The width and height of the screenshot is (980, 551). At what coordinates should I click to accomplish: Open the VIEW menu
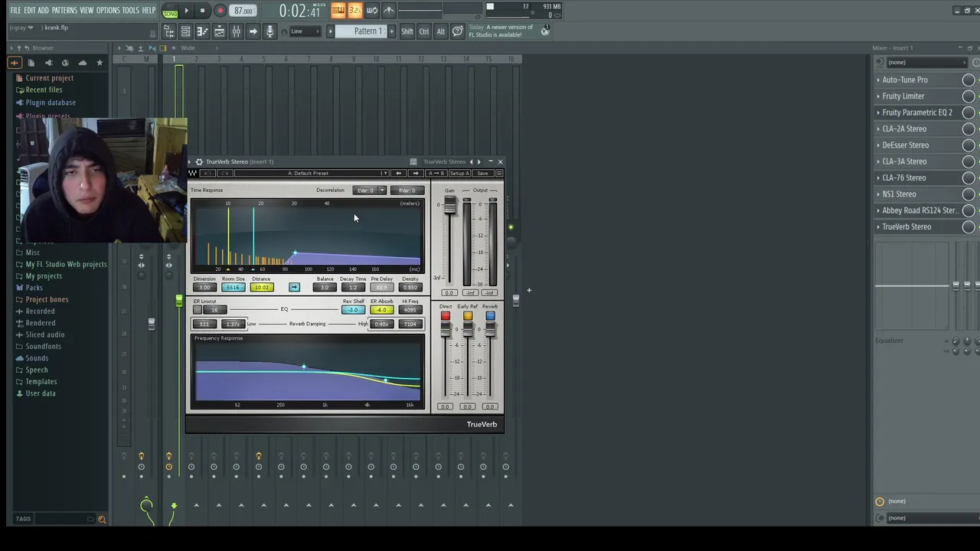(x=87, y=10)
